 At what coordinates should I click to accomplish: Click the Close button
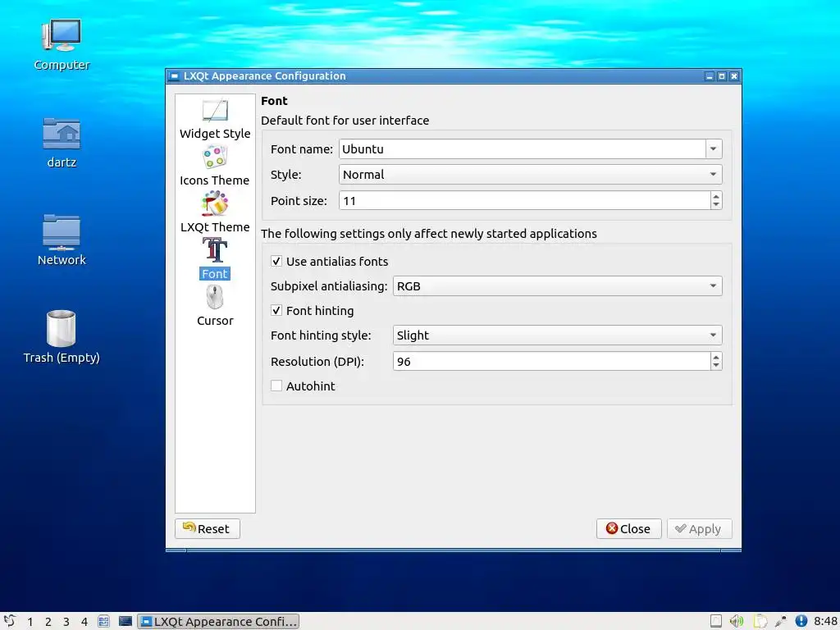click(x=629, y=529)
